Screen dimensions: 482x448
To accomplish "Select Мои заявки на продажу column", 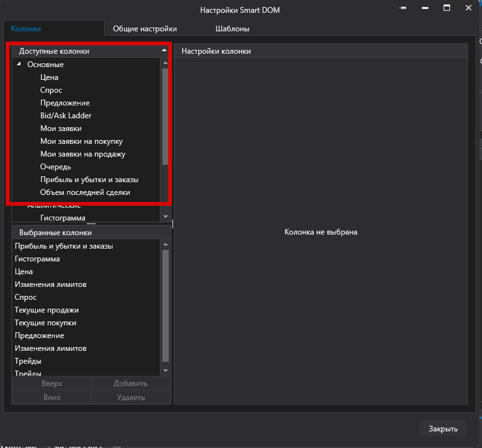I will 82,154.
